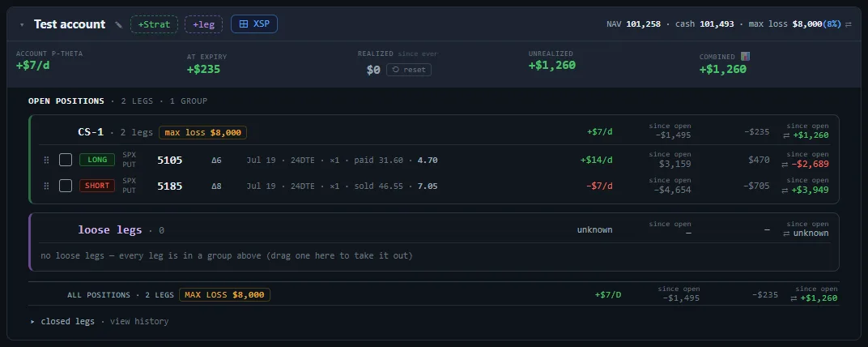
Task: Click the unrealized +$1,260 value
Action: coord(552,66)
